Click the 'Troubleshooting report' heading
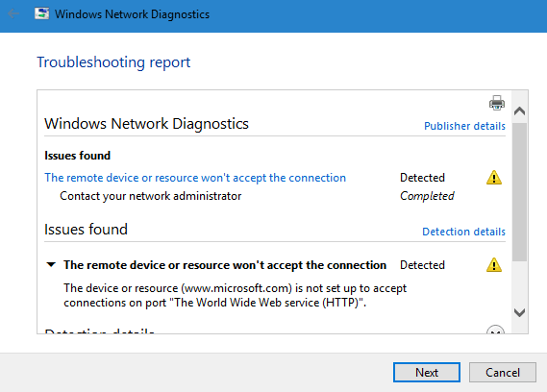 point(113,62)
